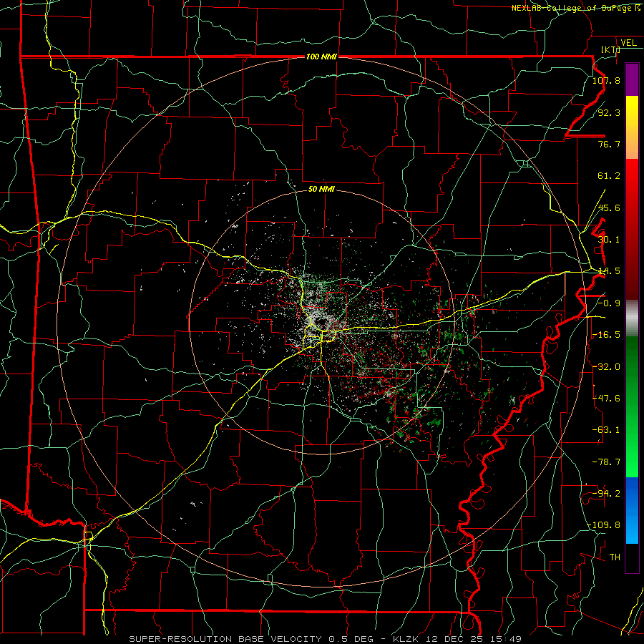Viewport: 644px width, 644px height.
Task: Click the TH label on the legend
Action: coord(615,557)
